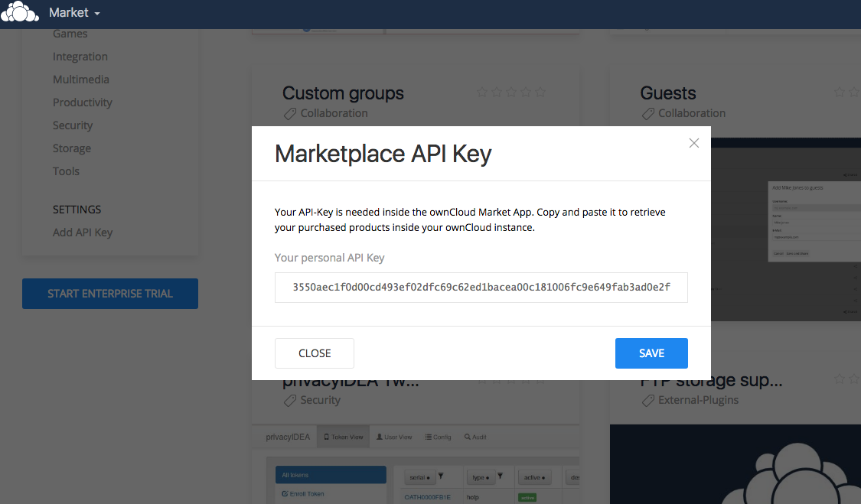Click the tag icon under Guests
Screen dimensions: 861x504
pyautogui.click(x=648, y=114)
